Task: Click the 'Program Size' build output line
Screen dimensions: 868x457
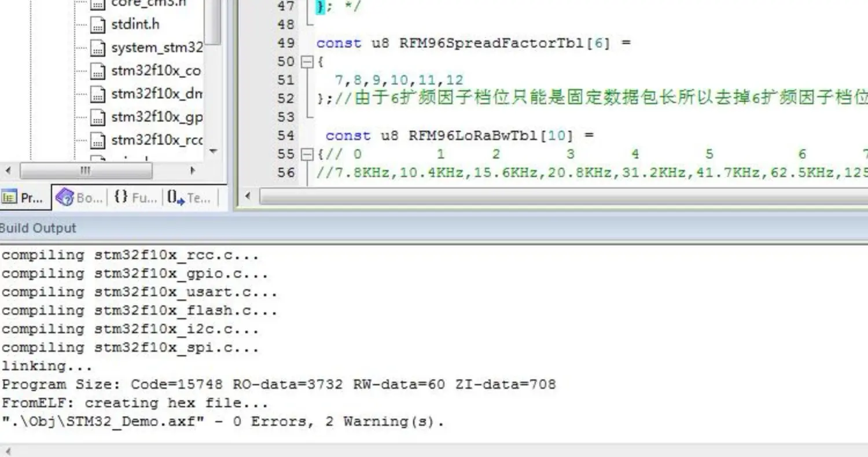Action: tap(279, 384)
